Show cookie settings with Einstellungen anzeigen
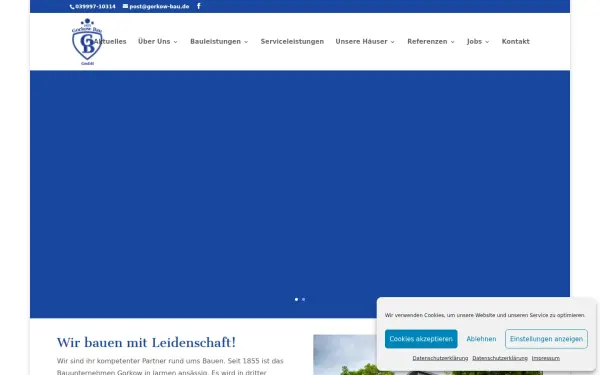 click(546, 339)
